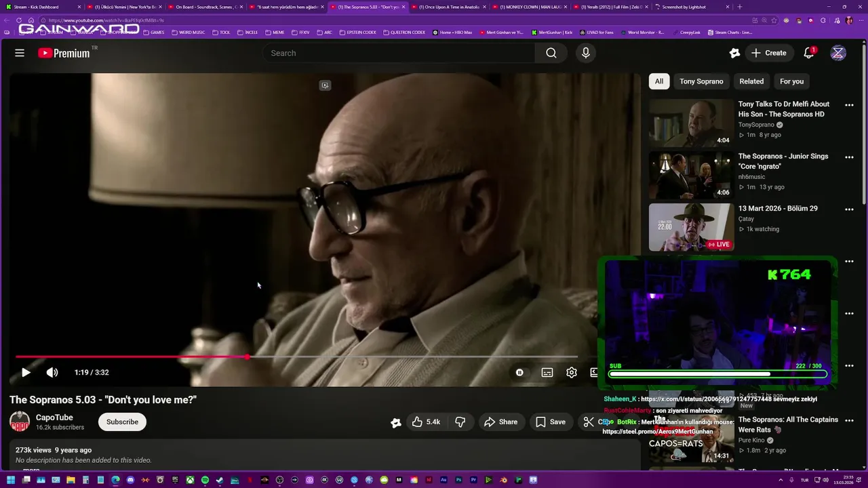This screenshot has height=488, width=868.
Task: Click the TonySoprano channel name
Action: point(756,125)
